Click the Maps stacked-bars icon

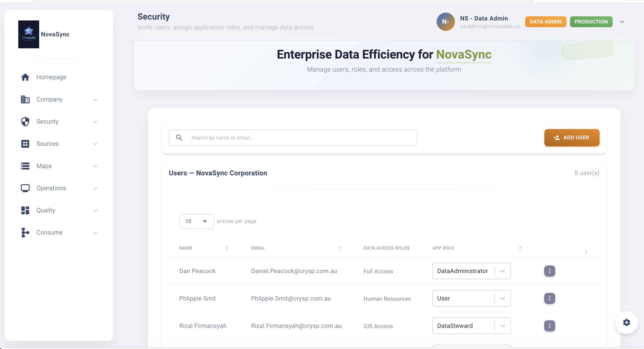(25, 166)
